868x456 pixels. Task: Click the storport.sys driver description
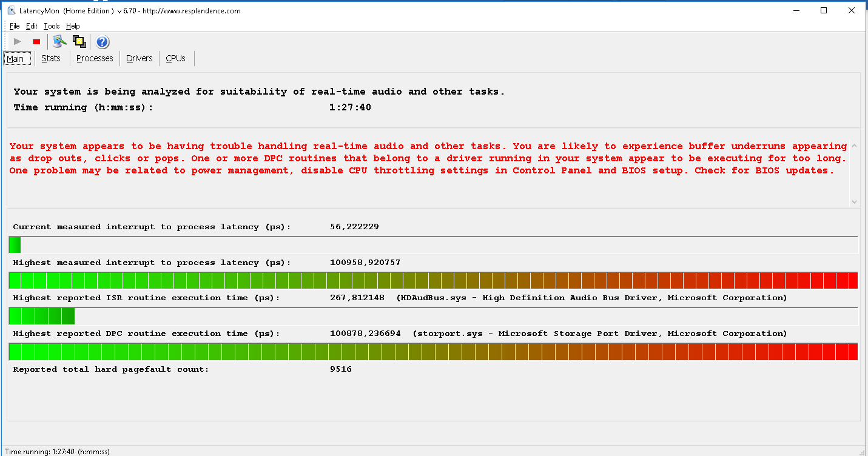click(600, 334)
